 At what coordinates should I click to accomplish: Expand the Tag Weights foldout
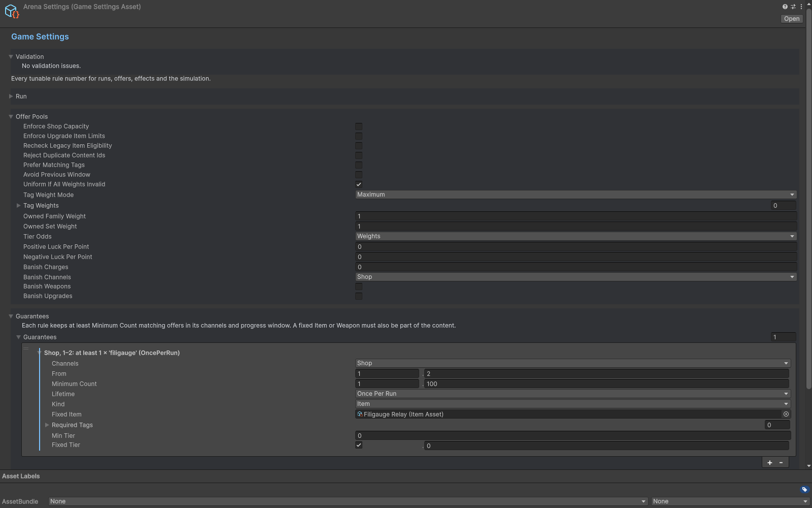point(18,205)
